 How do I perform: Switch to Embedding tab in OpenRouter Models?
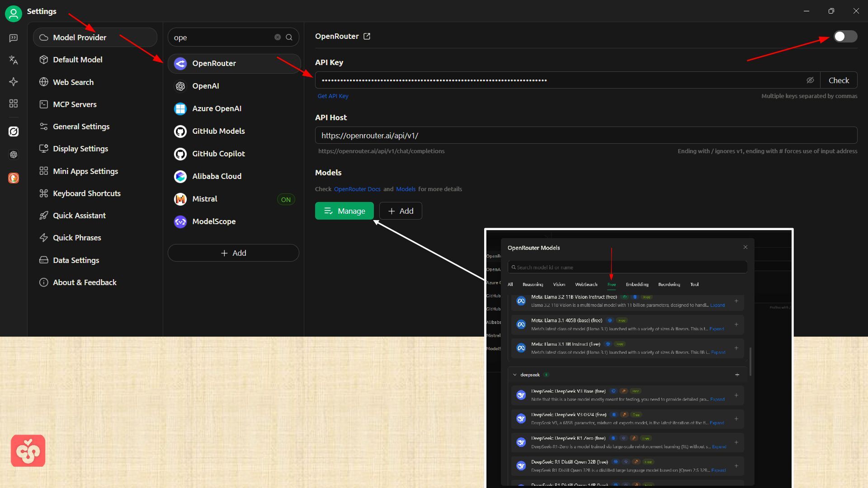pos(637,284)
